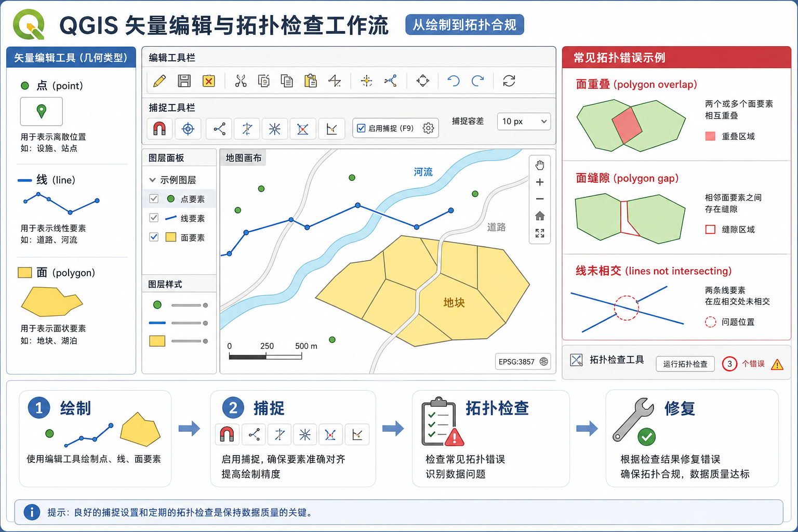Paste features with the clipboard icon
The width and height of the screenshot is (798, 532).
[311, 81]
